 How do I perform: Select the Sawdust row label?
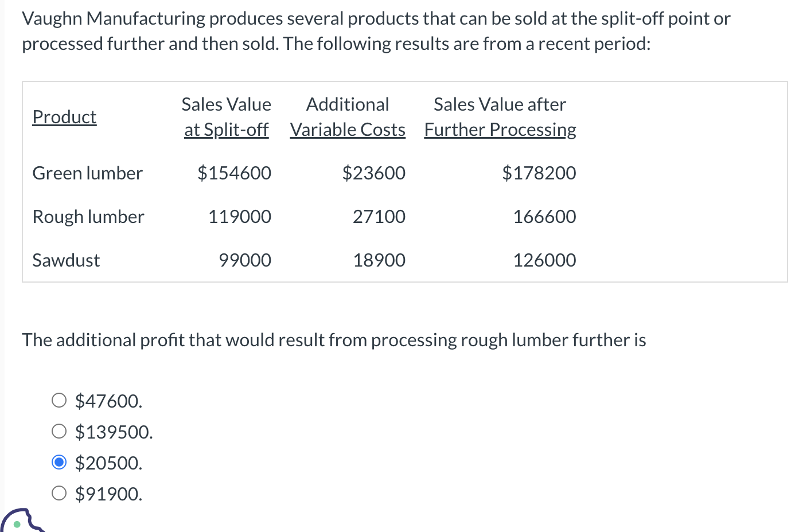(66, 260)
